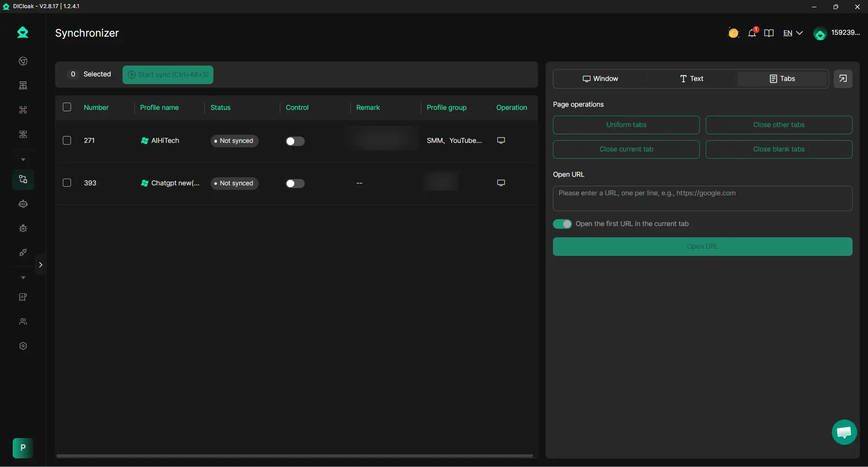Switch to the Text tab
Image resolution: width=868 pixels, height=467 pixels.
click(x=691, y=79)
